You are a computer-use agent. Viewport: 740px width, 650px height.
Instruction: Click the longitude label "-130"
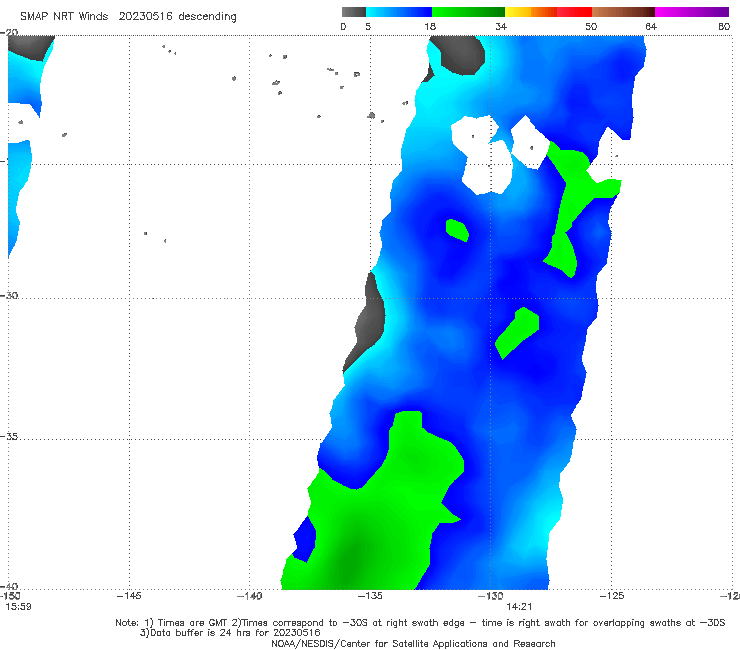(491, 596)
